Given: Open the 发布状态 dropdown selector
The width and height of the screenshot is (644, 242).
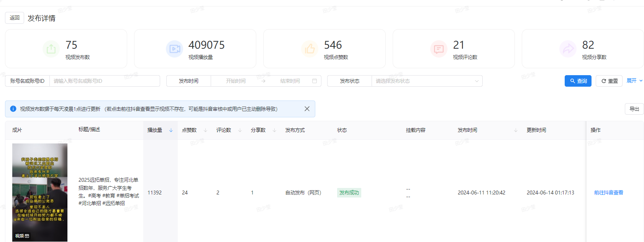Looking at the screenshot, I should click(426, 81).
